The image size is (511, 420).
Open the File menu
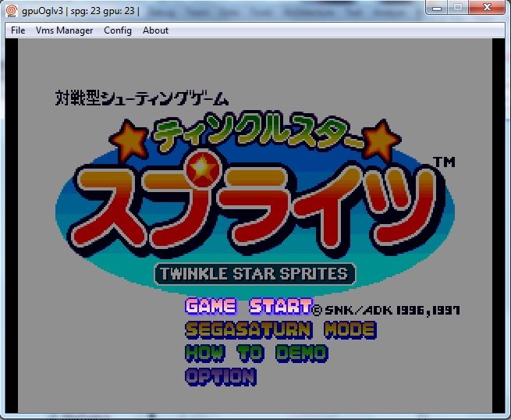point(19,30)
